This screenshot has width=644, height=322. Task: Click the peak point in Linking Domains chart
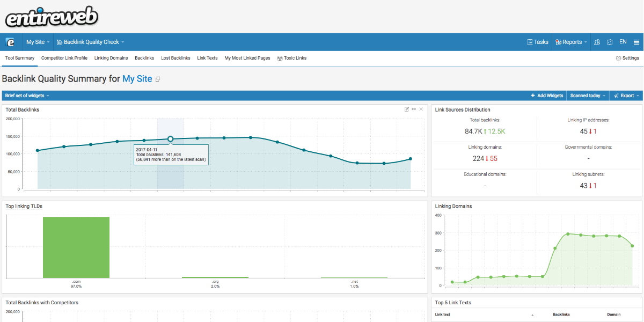(x=568, y=234)
